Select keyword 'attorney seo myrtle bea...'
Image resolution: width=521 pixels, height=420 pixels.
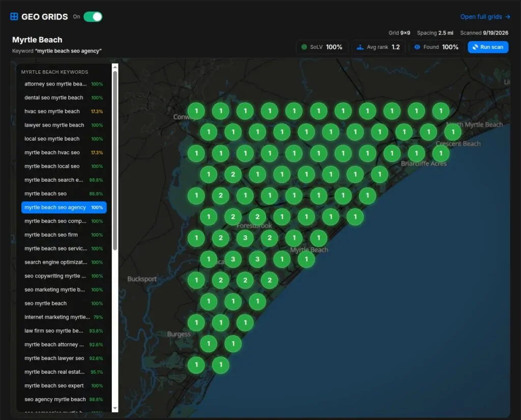click(x=64, y=84)
